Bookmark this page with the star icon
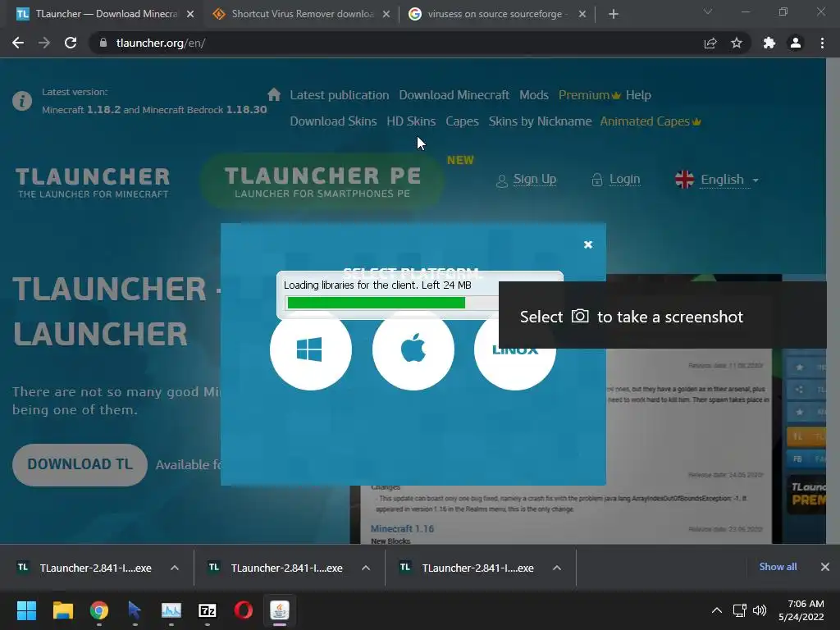 (x=737, y=43)
